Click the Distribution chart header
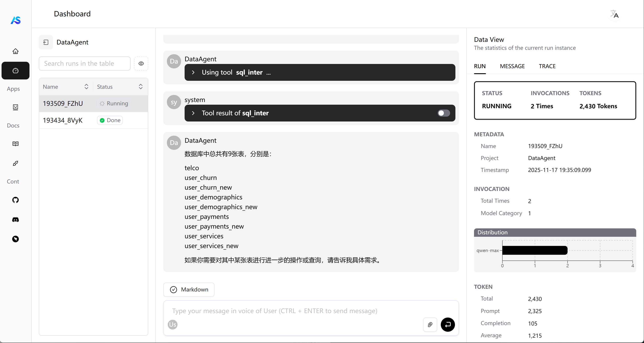The height and width of the screenshot is (343, 644). pos(555,232)
